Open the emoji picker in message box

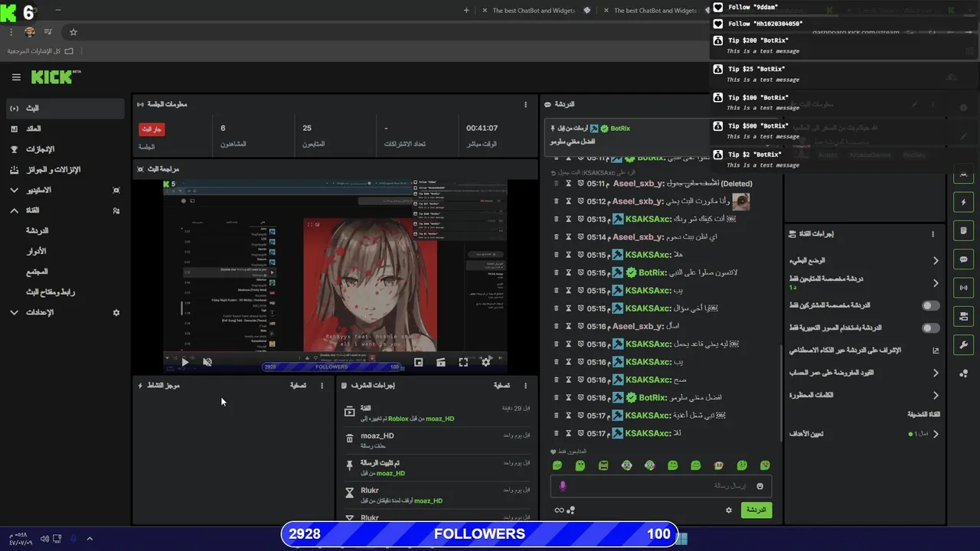click(x=760, y=486)
